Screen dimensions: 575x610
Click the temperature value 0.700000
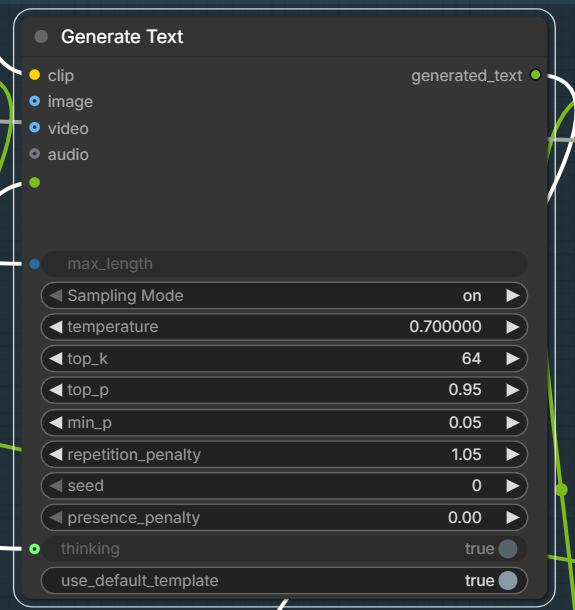coord(445,327)
